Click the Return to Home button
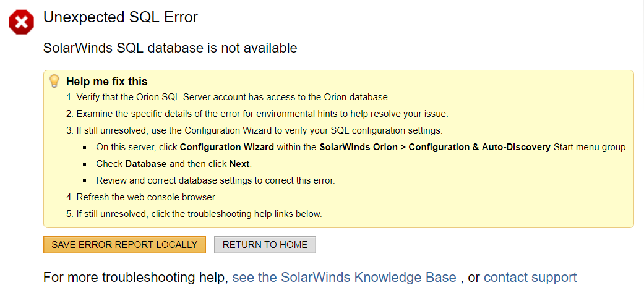The width and height of the screenshot is (644, 301). point(265,245)
